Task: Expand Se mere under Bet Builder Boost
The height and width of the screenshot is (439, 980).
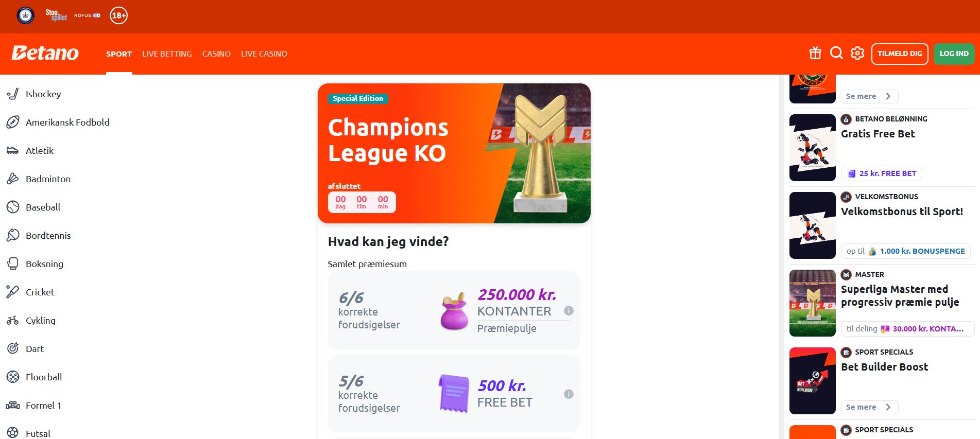Action: [x=869, y=407]
